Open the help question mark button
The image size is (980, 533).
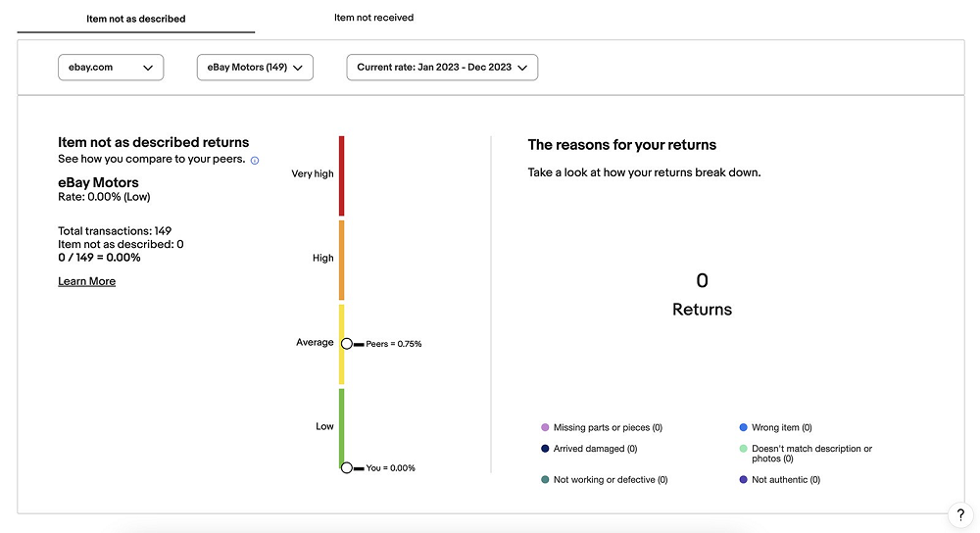[x=960, y=515]
